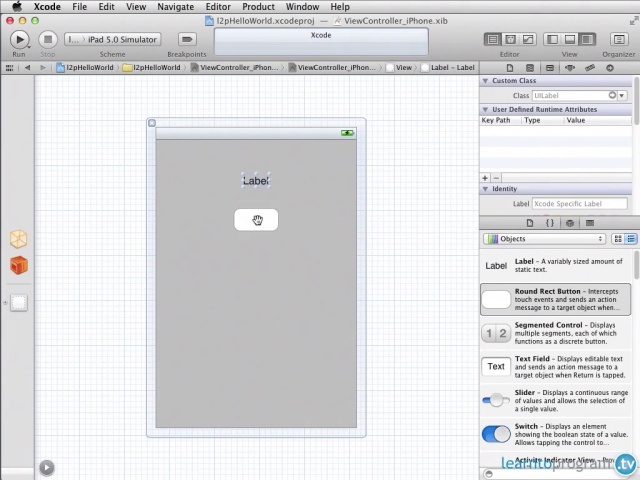Select the View object in the dock
640x480 pixels.
[x=19, y=302]
